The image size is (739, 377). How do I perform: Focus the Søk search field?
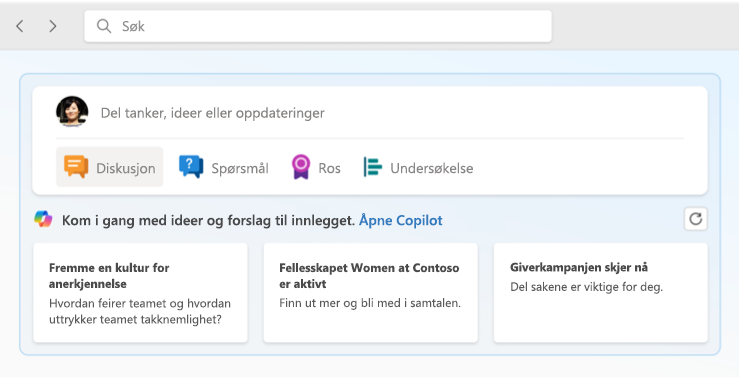pyautogui.click(x=318, y=26)
